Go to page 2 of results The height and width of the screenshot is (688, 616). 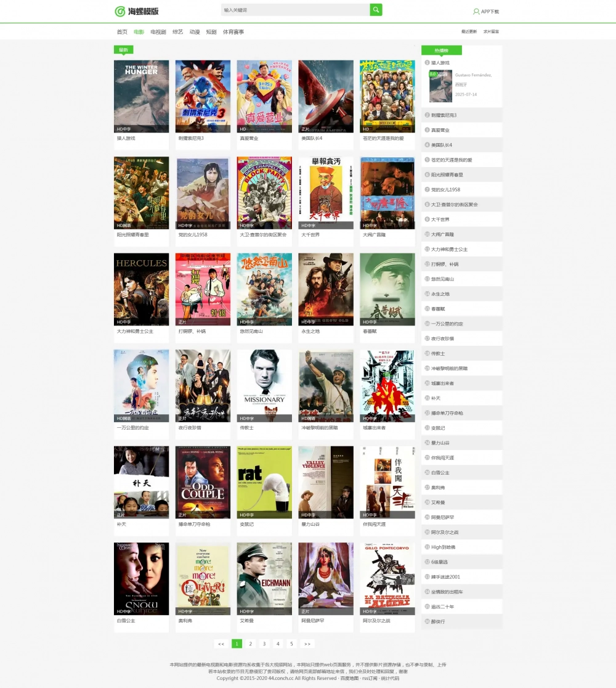250,644
